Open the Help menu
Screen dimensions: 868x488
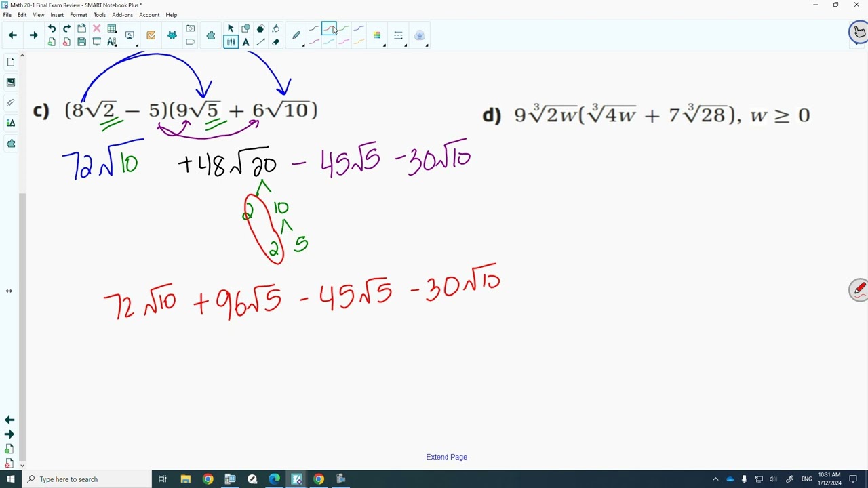[172, 15]
